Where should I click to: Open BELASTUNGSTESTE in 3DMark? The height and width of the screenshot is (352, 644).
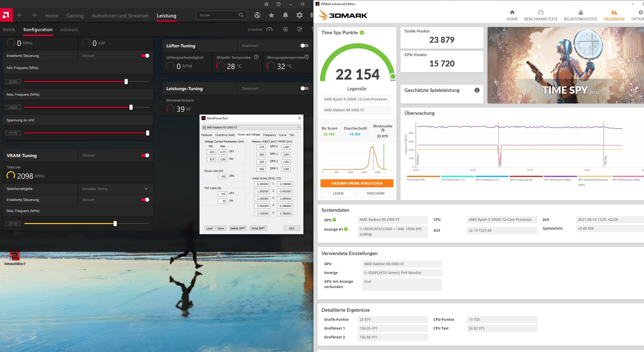580,15
